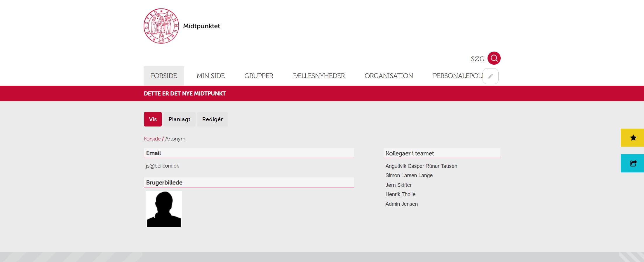Switch to the Planlagt tab
Viewport: 644px width, 262px height.
coord(179,119)
